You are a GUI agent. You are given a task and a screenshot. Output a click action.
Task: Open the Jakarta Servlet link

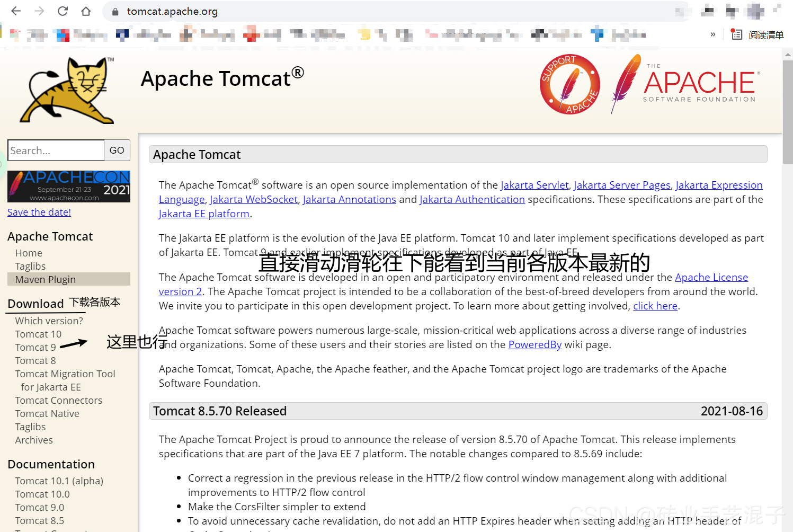click(534, 185)
